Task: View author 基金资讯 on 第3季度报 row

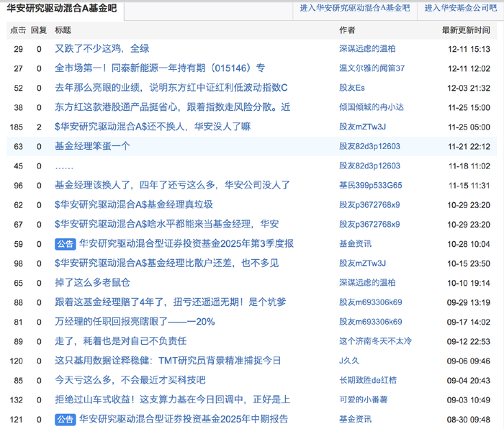Action: [x=355, y=244]
